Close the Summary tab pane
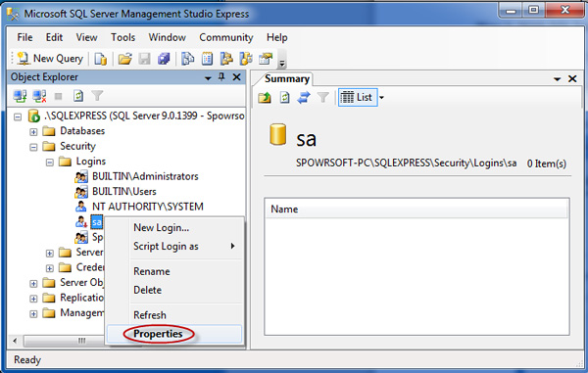Viewport: 588px width, 373px height. click(x=572, y=78)
